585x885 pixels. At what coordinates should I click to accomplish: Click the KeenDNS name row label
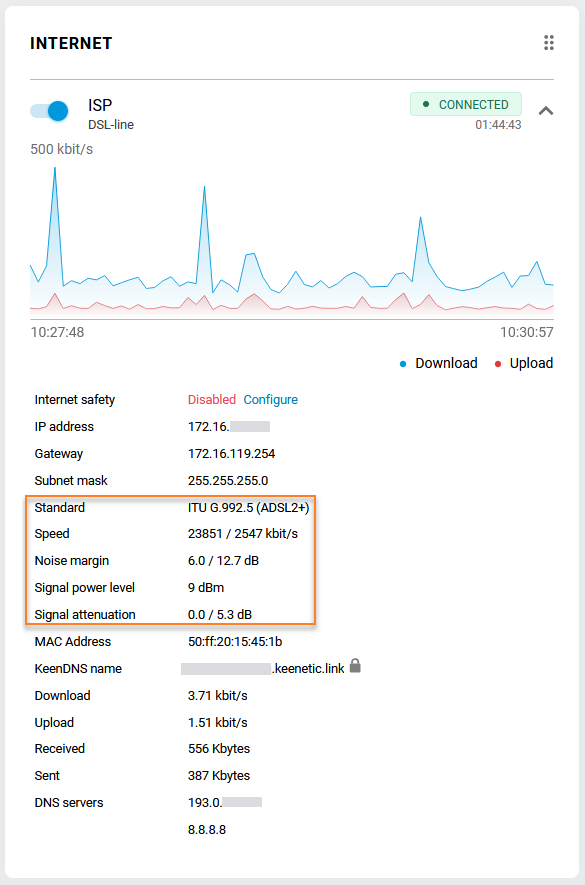78,669
